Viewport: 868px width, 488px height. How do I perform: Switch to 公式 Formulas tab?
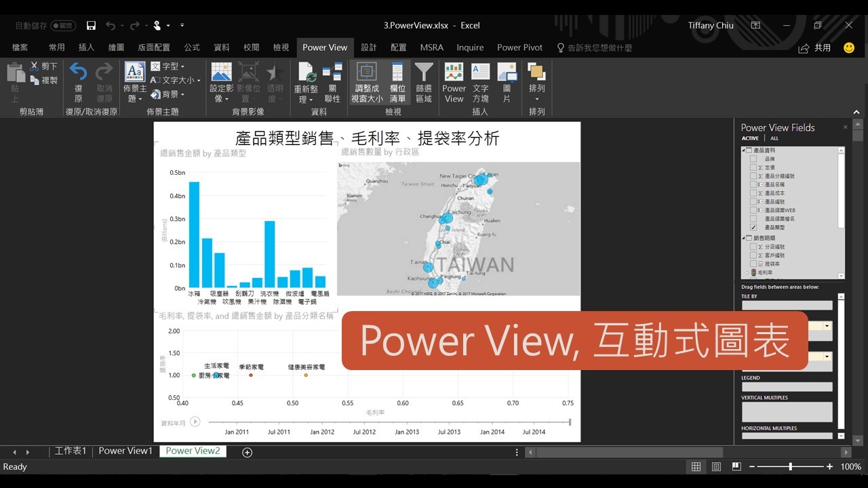tap(192, 47)
